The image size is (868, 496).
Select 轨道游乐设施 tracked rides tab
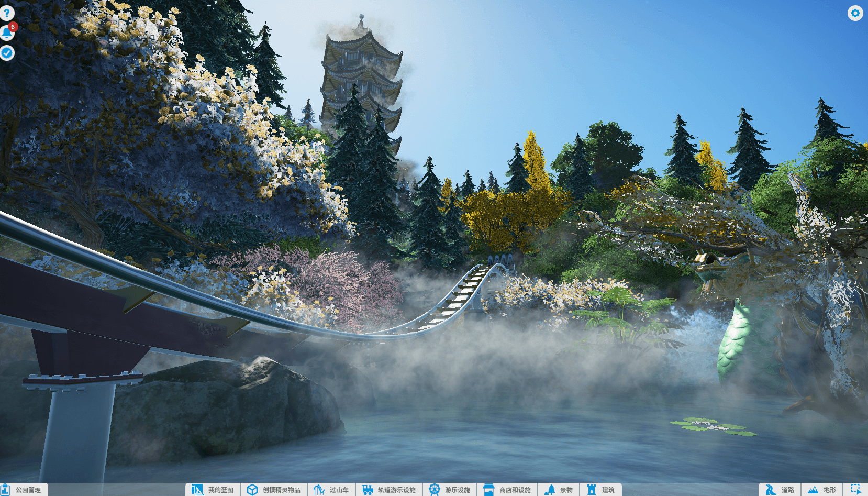389,490
